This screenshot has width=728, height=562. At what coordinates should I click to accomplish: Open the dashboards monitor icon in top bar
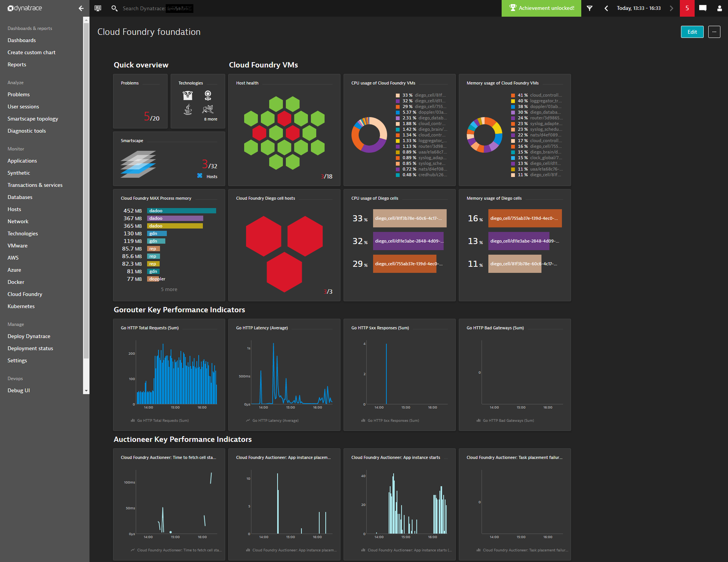tap(98, 8)
